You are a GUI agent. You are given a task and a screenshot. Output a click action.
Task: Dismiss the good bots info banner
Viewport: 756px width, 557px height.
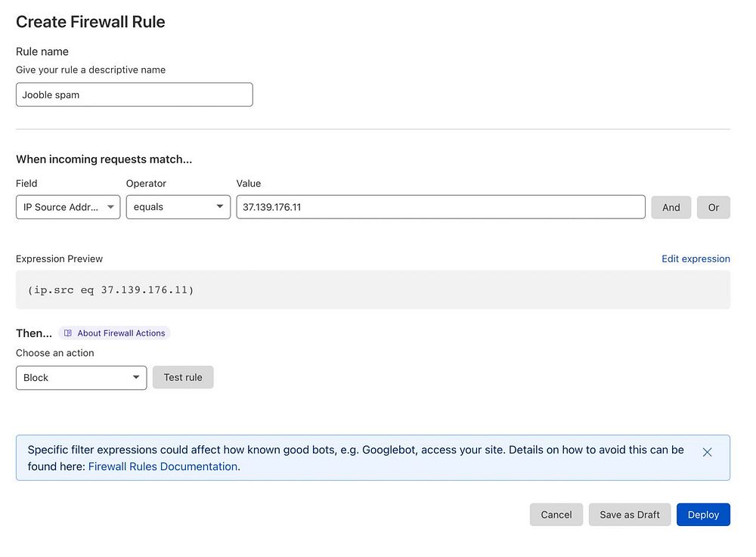click(707, 452)
